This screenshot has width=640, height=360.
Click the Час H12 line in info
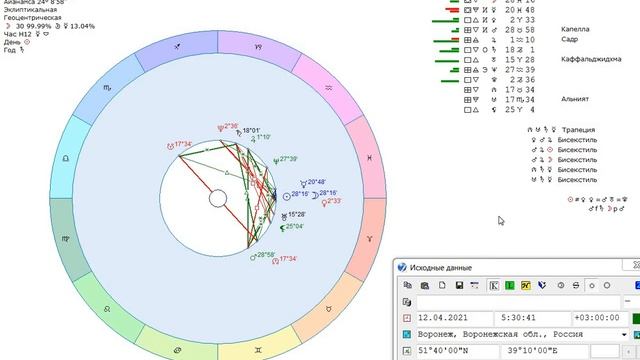(x=27, y=34)
